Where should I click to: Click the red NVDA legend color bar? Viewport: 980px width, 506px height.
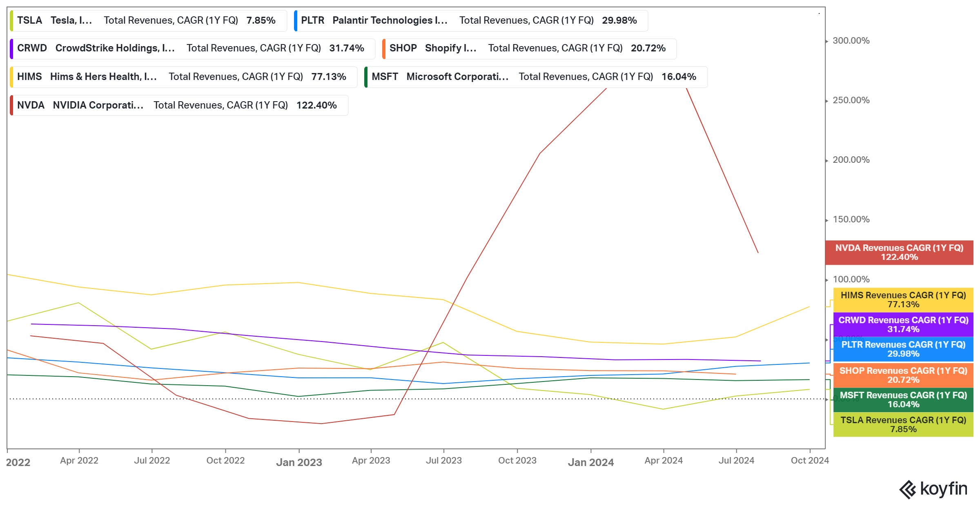(x=11, y=105)
